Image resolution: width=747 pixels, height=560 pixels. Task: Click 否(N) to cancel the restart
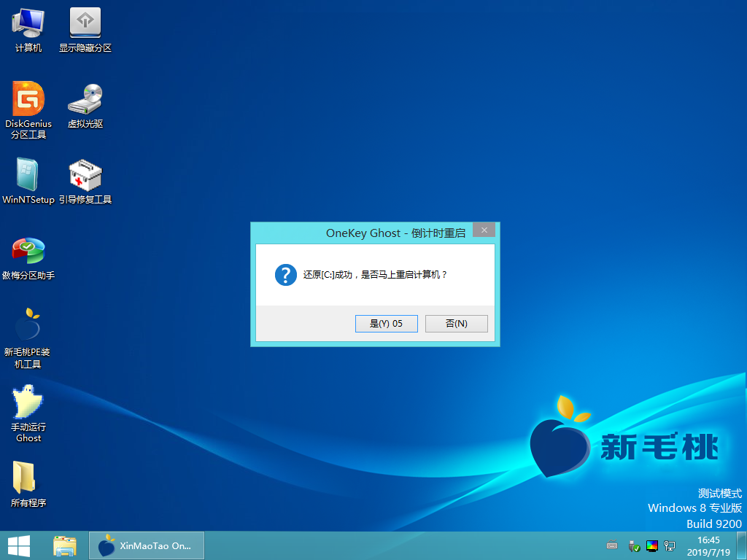point(457,324)
